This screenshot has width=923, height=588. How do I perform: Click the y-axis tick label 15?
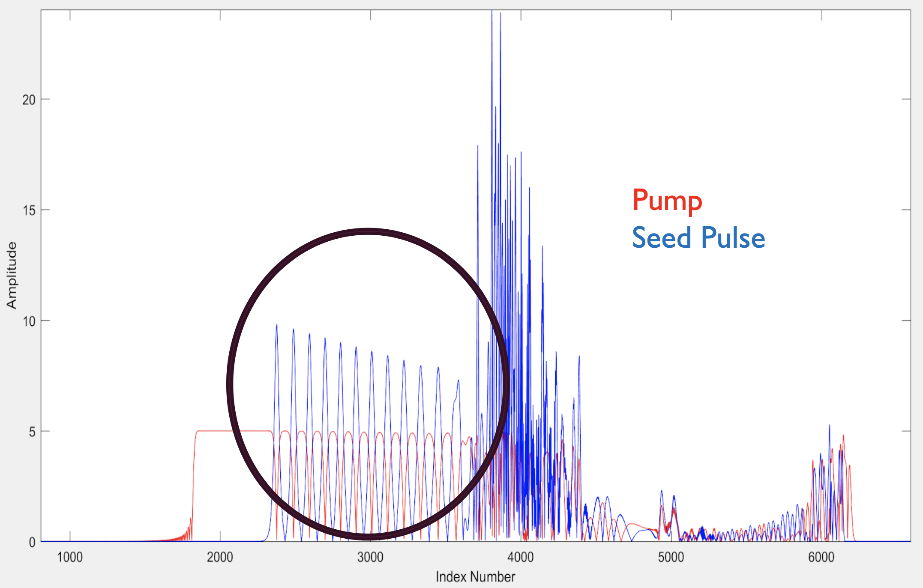tap(29, 210)
